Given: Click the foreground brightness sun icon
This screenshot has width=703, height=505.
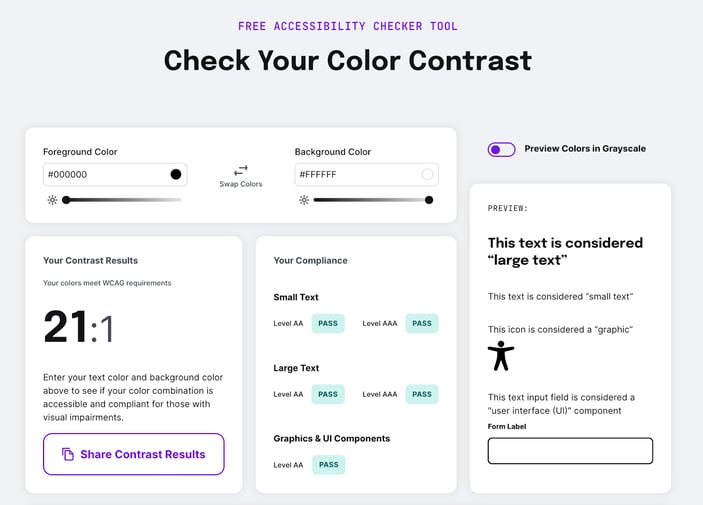Looking at the screenshot, I should 52,200.
